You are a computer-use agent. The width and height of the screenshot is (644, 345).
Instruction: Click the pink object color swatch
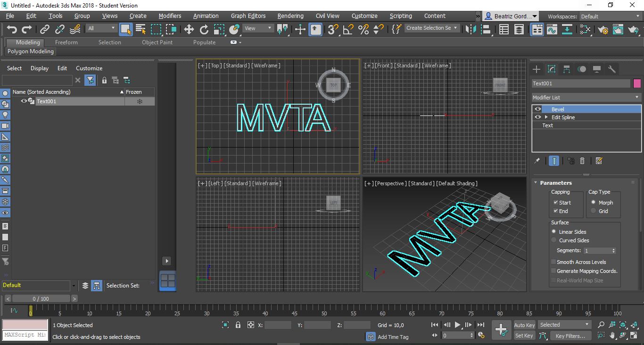(x=637, y=83)
